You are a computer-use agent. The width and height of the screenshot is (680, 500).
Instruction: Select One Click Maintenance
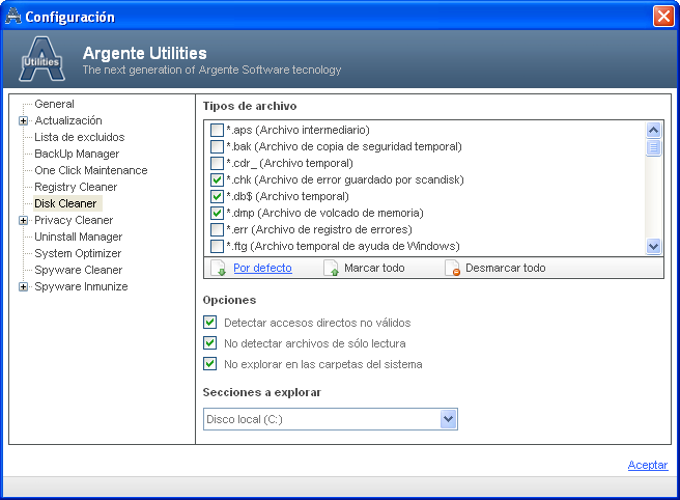point(91,170)
